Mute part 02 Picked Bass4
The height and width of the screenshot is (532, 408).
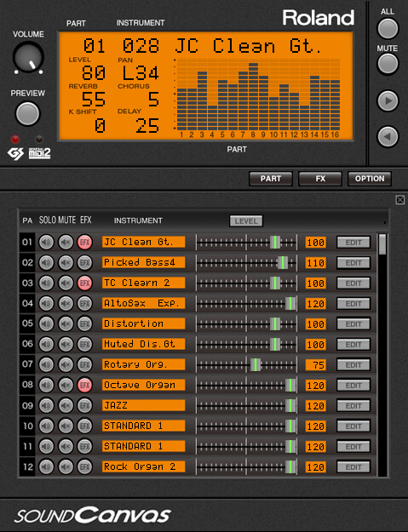(x=66, y=263)
